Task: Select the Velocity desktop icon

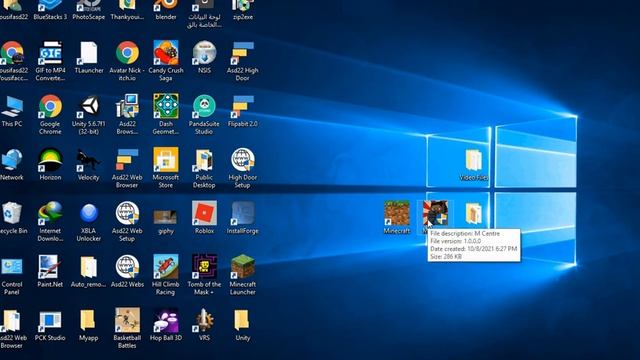Action: [x=89, y=164]
